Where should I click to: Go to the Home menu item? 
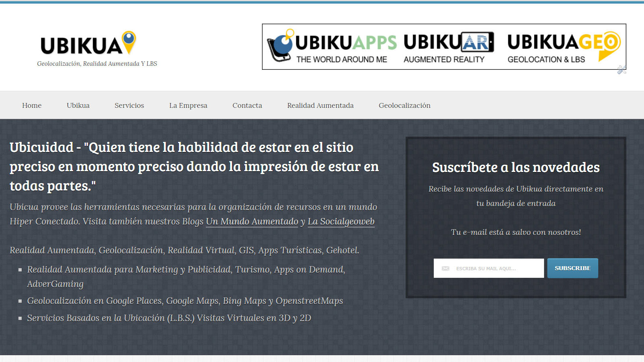click(x=32, y=105)
